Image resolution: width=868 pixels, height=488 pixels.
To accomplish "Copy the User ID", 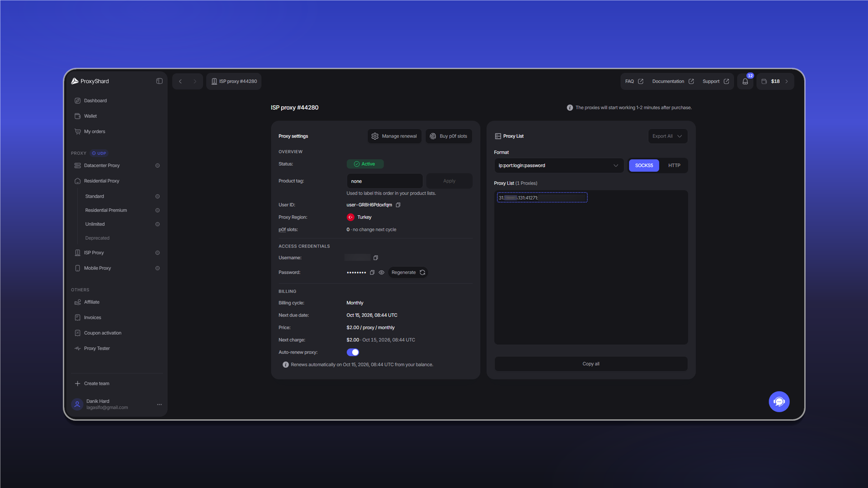I will coord(398,205).
